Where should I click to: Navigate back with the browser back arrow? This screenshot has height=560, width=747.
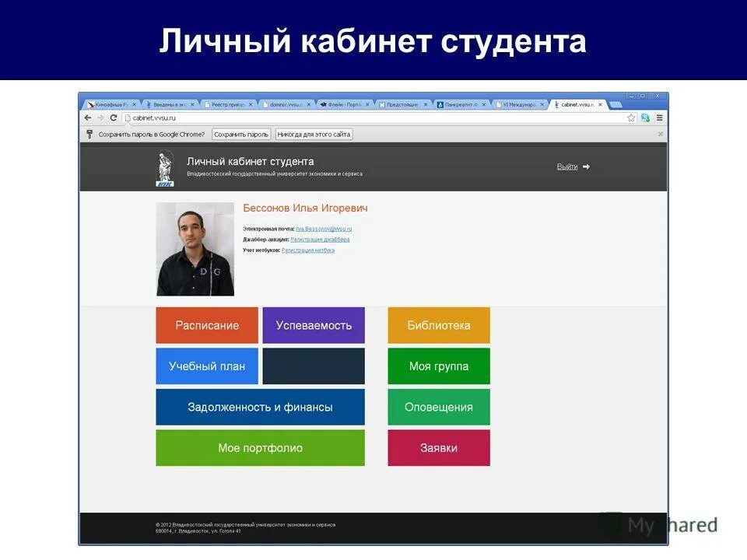pos(88,117)
